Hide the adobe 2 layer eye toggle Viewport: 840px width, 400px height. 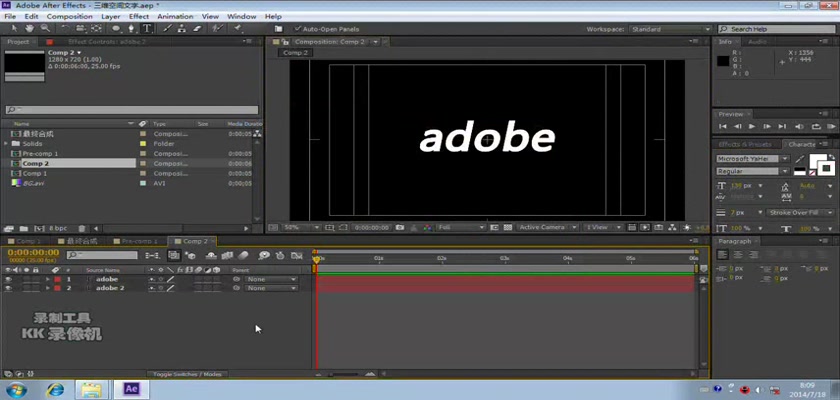click(8, 288)
